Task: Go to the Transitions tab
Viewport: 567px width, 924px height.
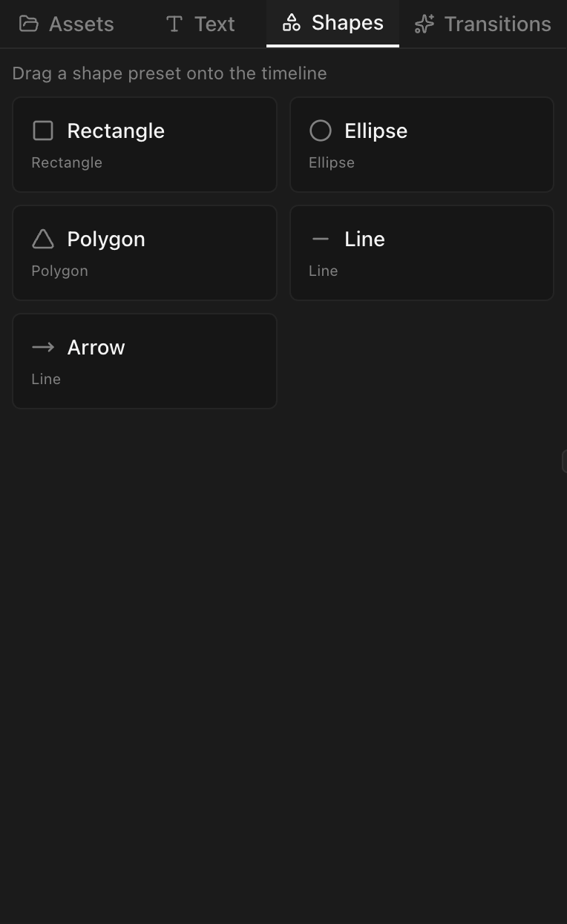Action: tap(497, 24)
